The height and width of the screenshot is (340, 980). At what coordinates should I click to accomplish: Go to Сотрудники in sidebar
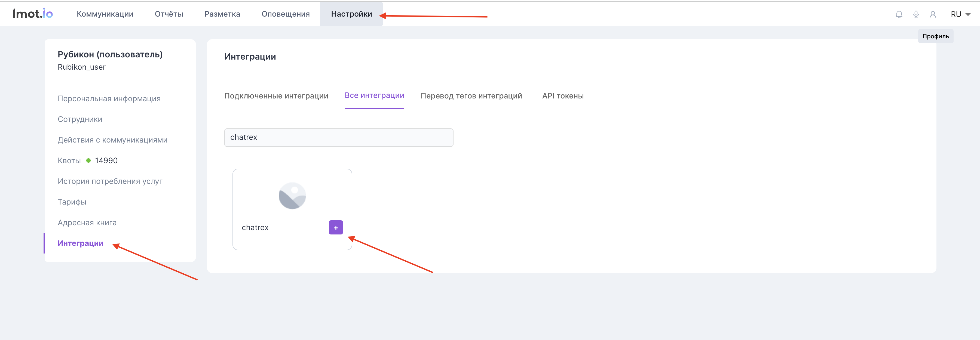tap(80, 119)
